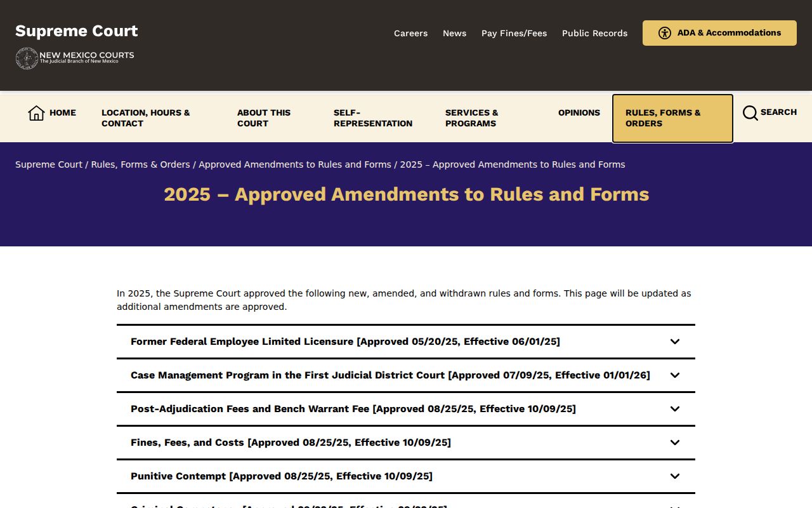Click the Supreme Court site title
The height and width of the screenshot is (508, 812).
pyautogui.click(x=77, y=31)
